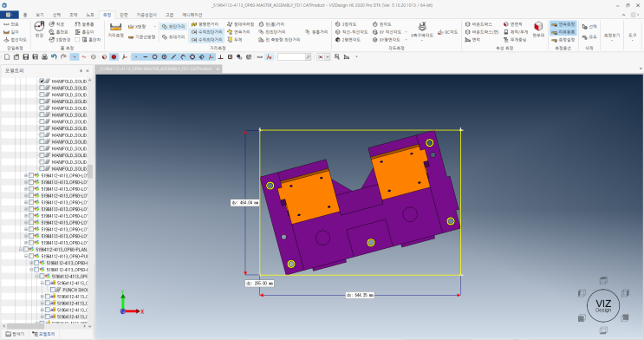Select the 3점각도 three-point angle tool
The width and height of the screenshot is (644, 340).
pyautogui.click(x=346, y=24)
